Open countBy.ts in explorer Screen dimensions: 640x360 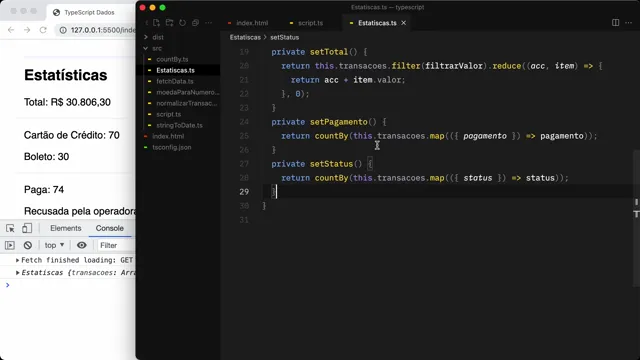point(172,59)
